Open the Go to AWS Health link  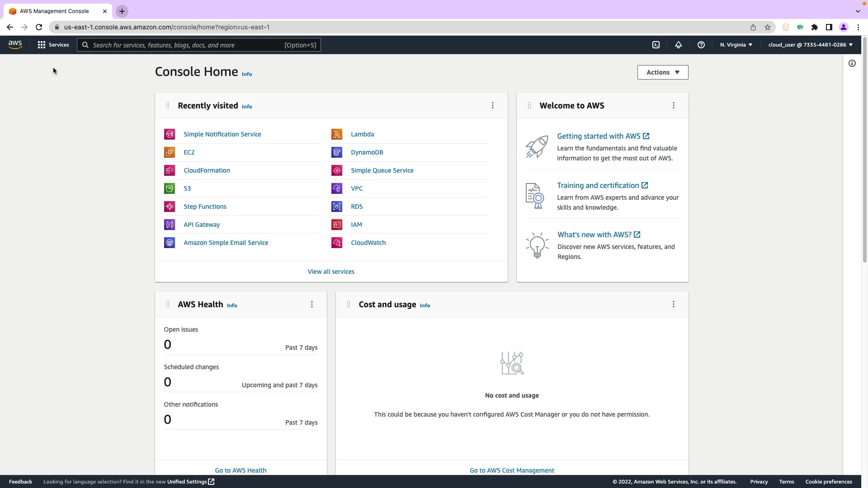[x=241, y=470]
